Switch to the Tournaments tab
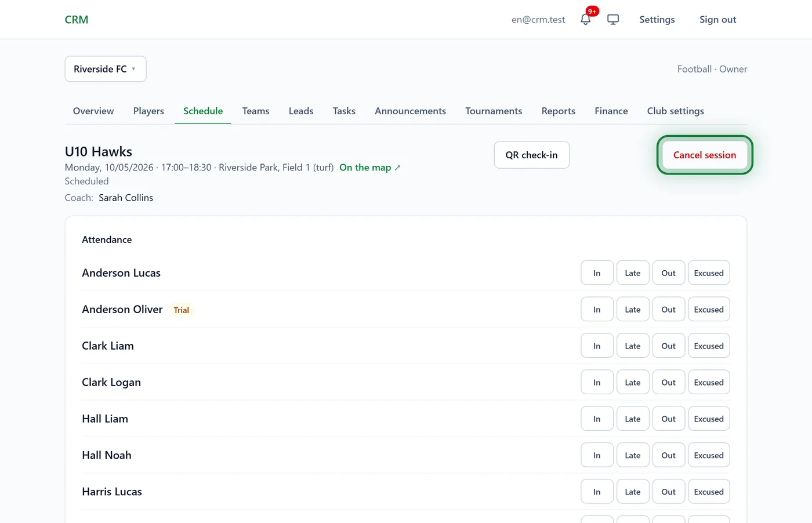 pyautogui.click(x=494, y=111)
